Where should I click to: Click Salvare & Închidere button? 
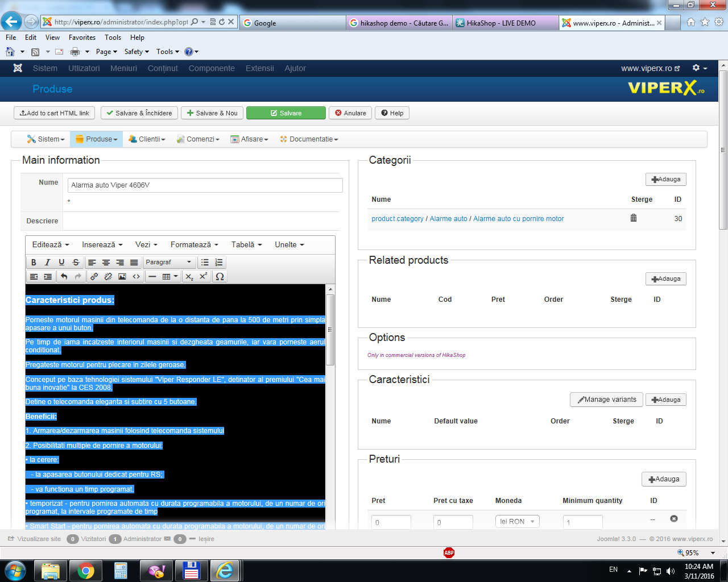[139, 113]
